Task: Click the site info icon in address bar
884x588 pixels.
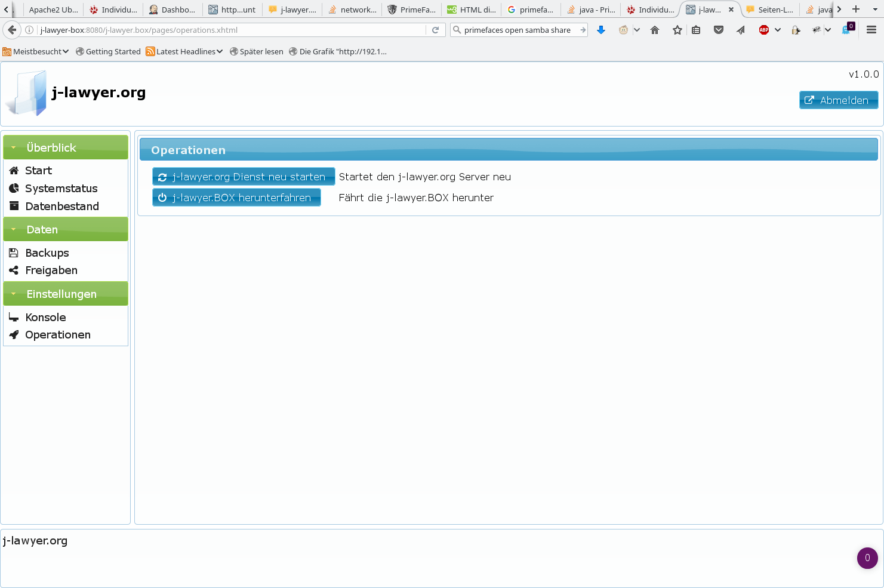Action: click(x=29, y=30)
